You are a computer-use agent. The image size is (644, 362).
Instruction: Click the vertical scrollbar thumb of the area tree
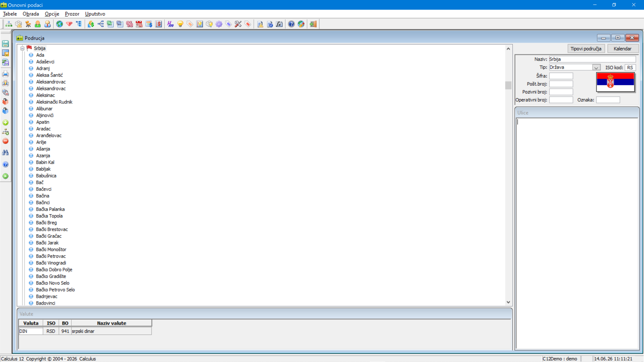coord(508,85)
